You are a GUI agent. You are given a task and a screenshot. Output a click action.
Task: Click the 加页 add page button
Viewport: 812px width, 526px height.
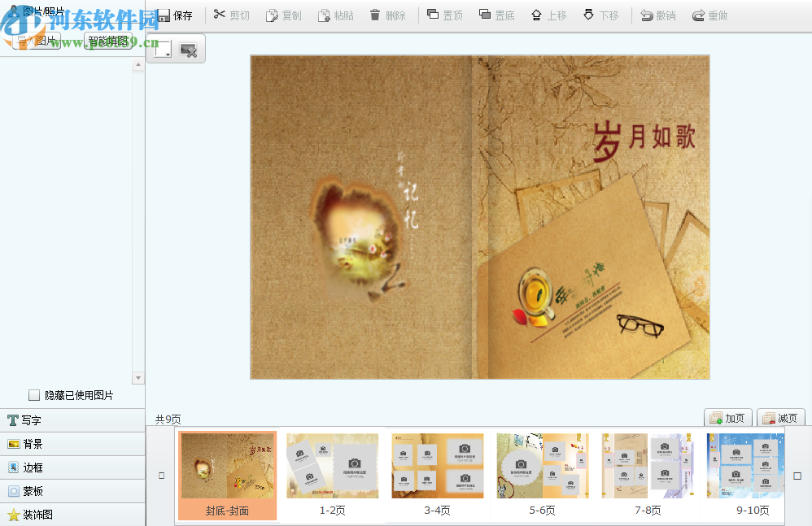click(x=728, y=417)
